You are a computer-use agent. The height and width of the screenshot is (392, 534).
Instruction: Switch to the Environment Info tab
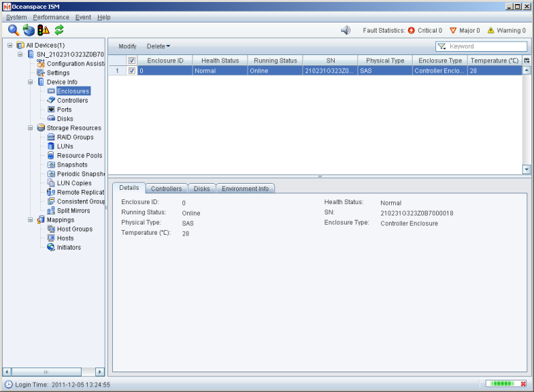tap(245, 189)
